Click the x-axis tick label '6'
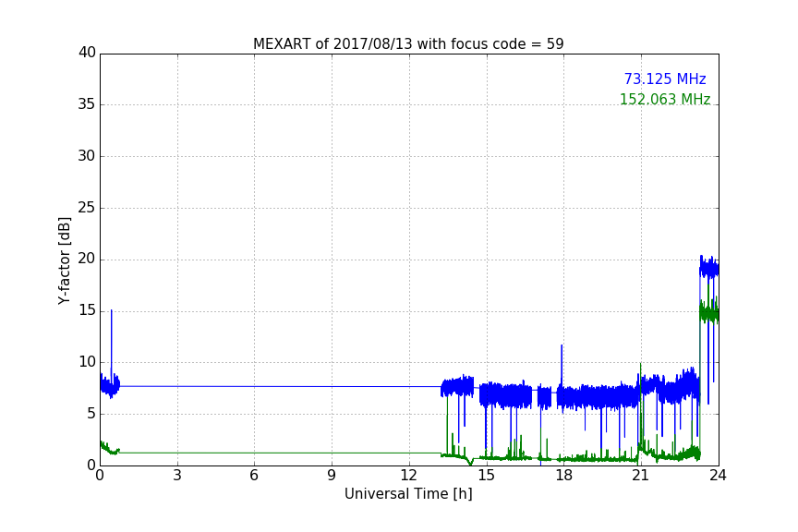 tap(254, 476)
